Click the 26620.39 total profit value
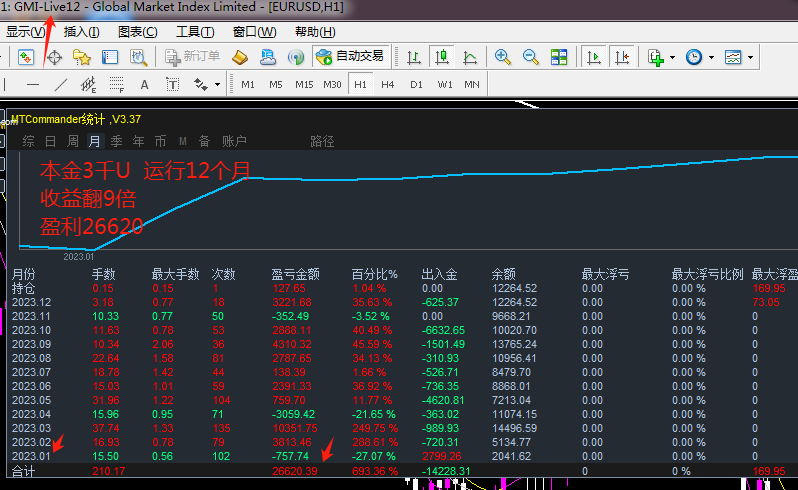Image resolution: width=798 pixels, height=490 pixels. point(295,471)
